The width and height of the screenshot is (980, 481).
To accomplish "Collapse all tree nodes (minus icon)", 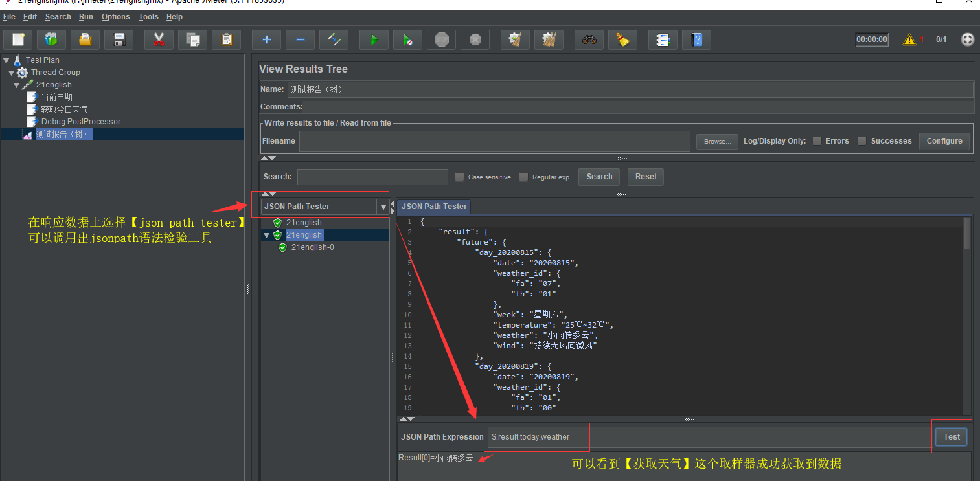I will 300,39.
